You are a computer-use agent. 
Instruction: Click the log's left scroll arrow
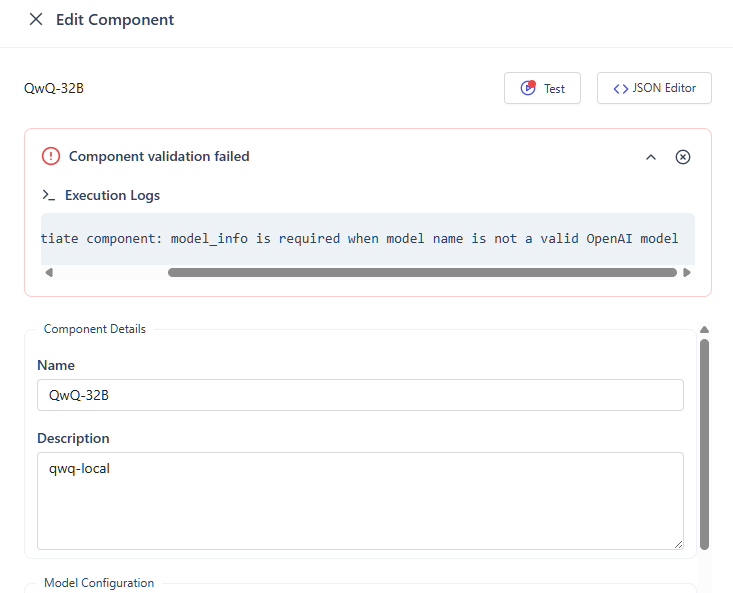tap(49, 272)
